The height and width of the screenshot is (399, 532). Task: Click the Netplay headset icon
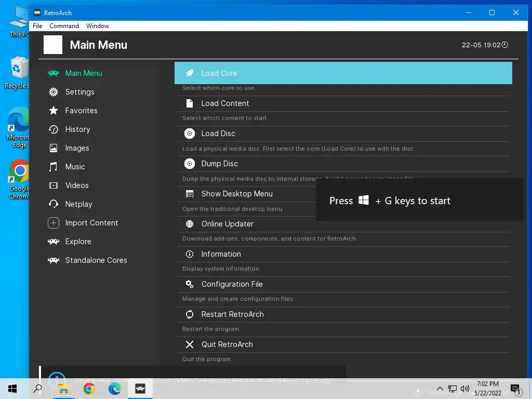pos(54,204)
